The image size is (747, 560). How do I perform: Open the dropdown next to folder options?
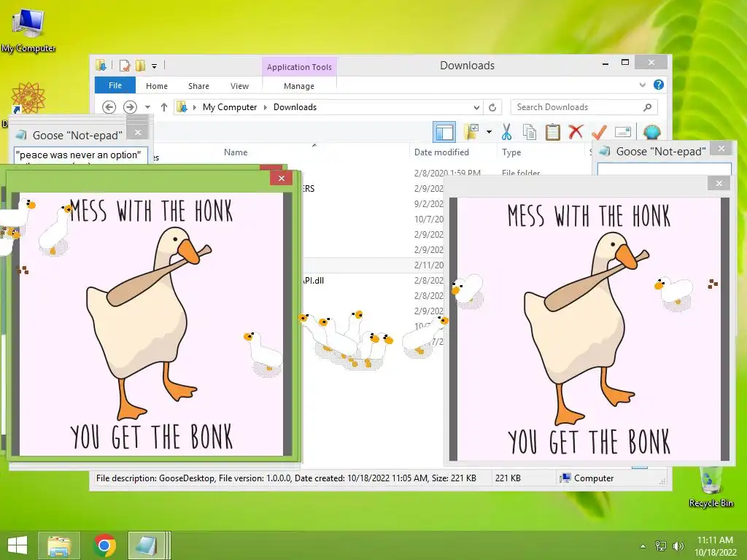[489, 132]
